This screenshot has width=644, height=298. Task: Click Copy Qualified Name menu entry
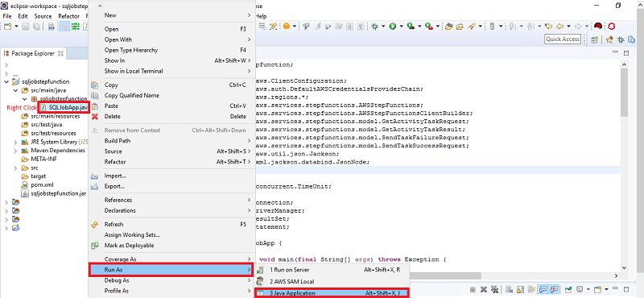pyautogui.click(x=171, y=95)
